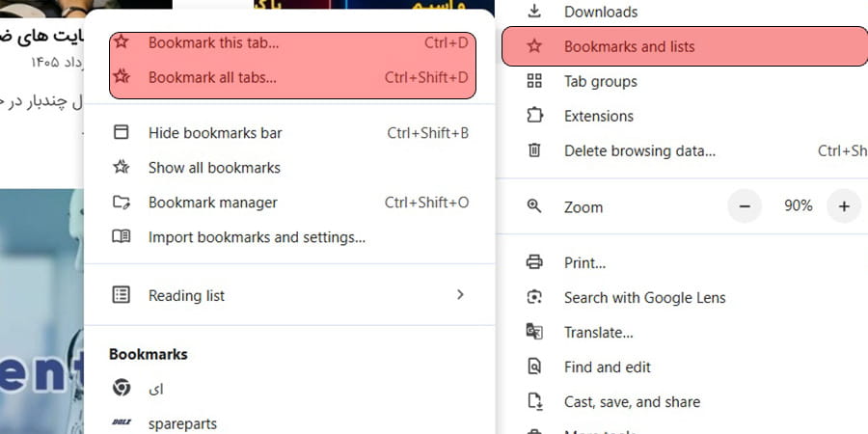Click the star icon beside Bookmark this tab
Image resolution: width=868 pixels, height=434 pixels.
(x=122, y=41)
